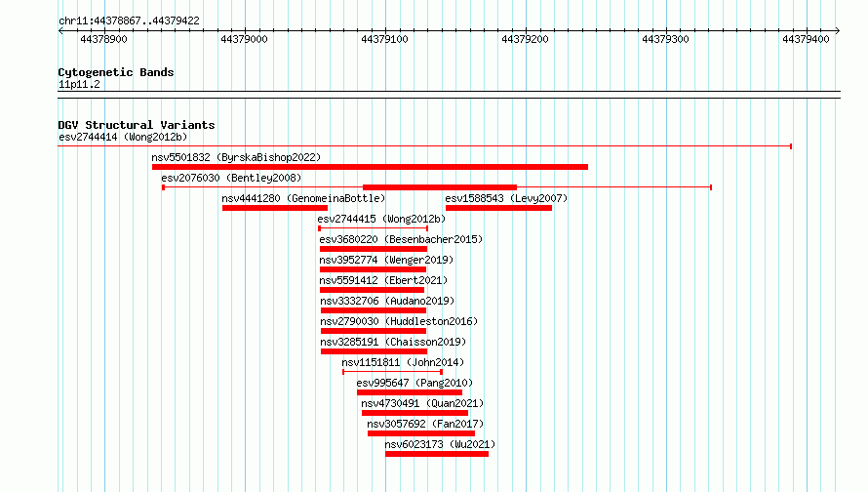Click the esv995647 red variant bar
This screenshot has width=868, height=492.
pos(410,392)
